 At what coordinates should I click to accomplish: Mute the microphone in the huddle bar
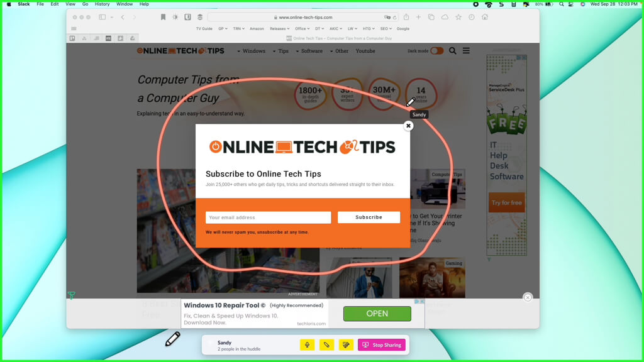click(307, 345)
